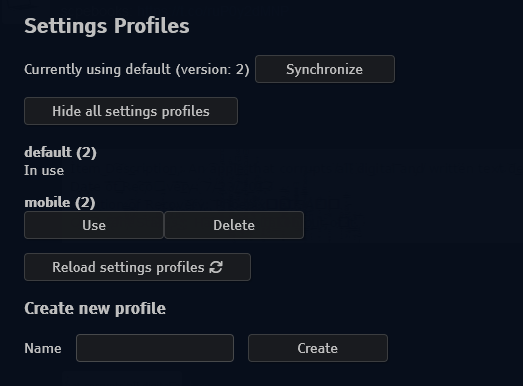Click the Currently using default version text
The width and height of the screenshot is (523, 386).
tap(137, 69)
